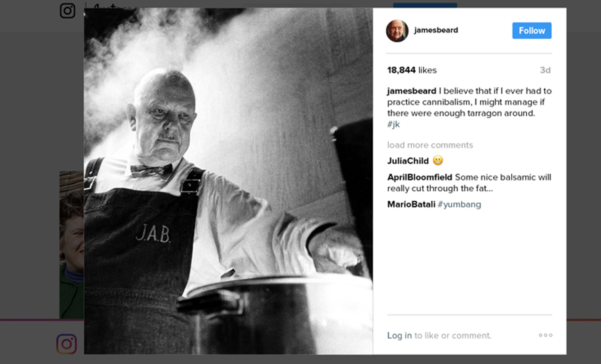Click the jamesbeard profile avatar
This screenshot has height=364, width=601.
(x=397, y=31)
